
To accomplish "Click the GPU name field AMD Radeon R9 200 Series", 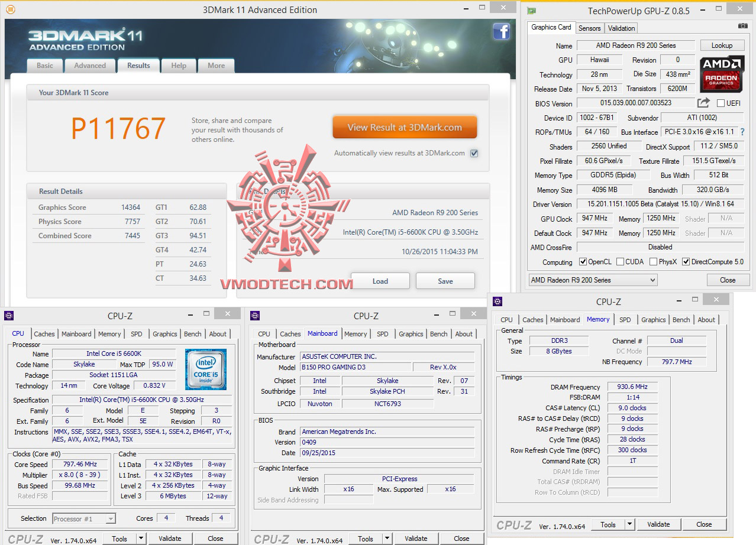I will [x=636, y=46].
